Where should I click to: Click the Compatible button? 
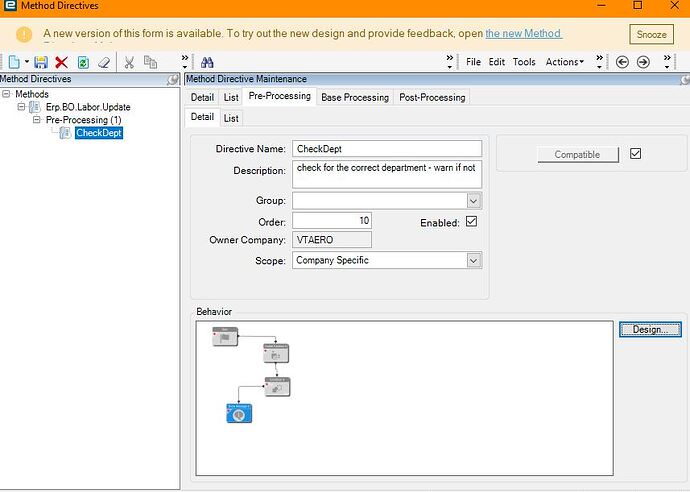578,154
